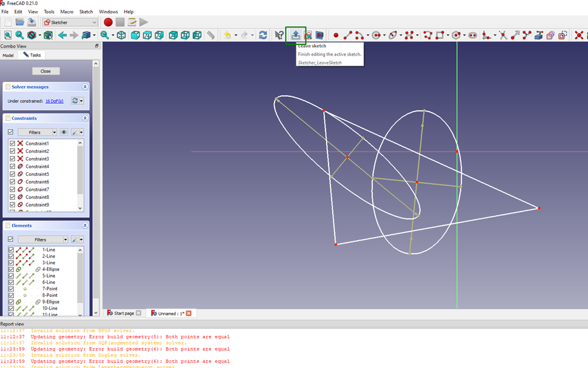The image size is (588, 368).
Task: Close the Unnamed : 1* document tab
Action: (x=189, y=313)
